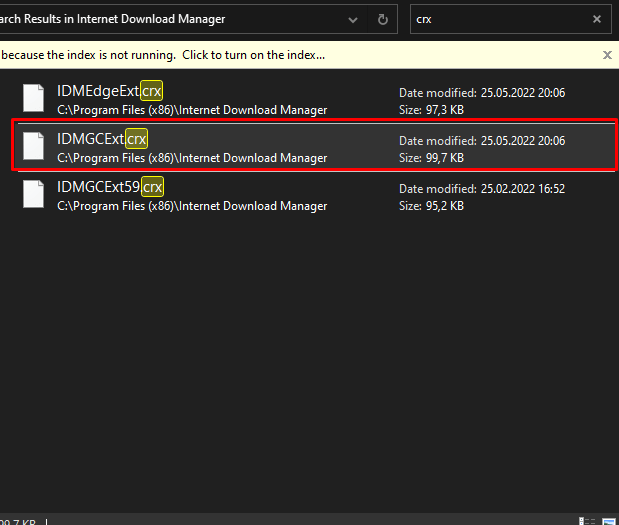Image resolution: width=619 pixels, height=525 pixels.
Task: Select the IDMGCExt.crx file icon
Action: click(x=34, y=146)
